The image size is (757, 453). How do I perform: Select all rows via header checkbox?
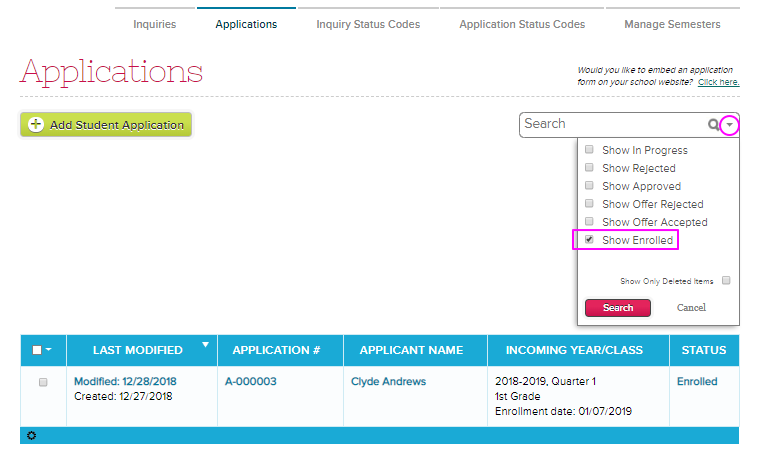pos(37,350)
